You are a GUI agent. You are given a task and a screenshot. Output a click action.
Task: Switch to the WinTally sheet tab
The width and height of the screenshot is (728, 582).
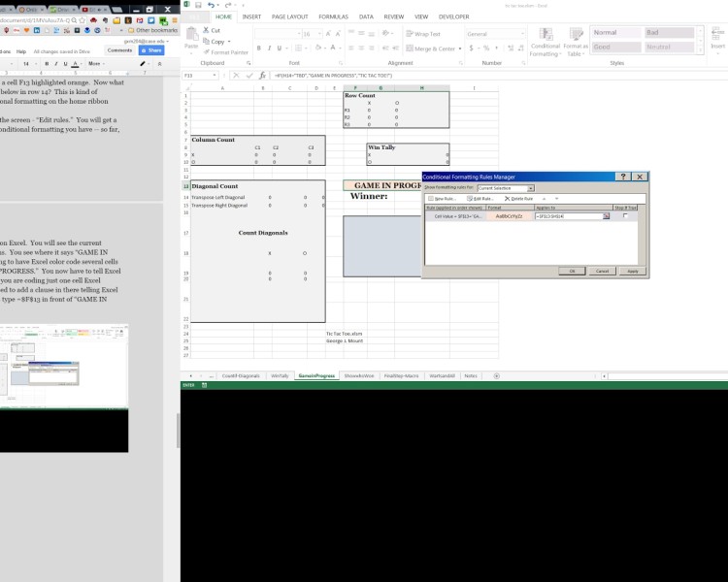pyautogui.click(x=280, y=374)
